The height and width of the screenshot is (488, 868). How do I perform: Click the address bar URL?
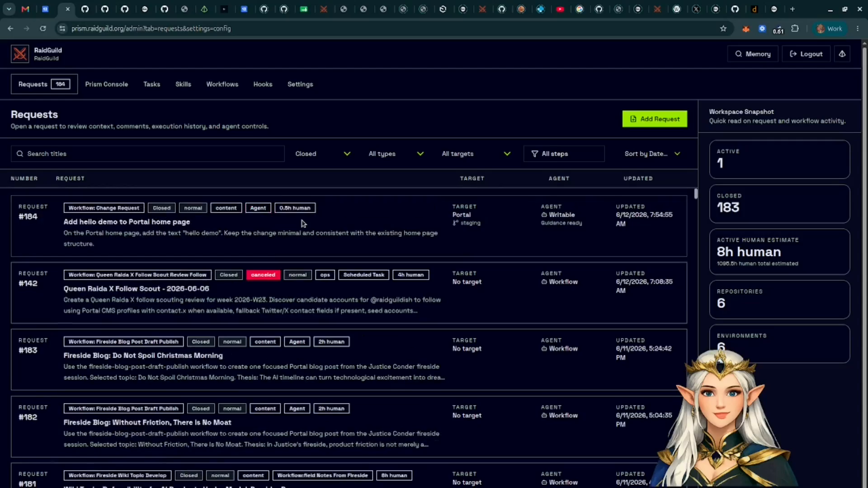[151, 28]
